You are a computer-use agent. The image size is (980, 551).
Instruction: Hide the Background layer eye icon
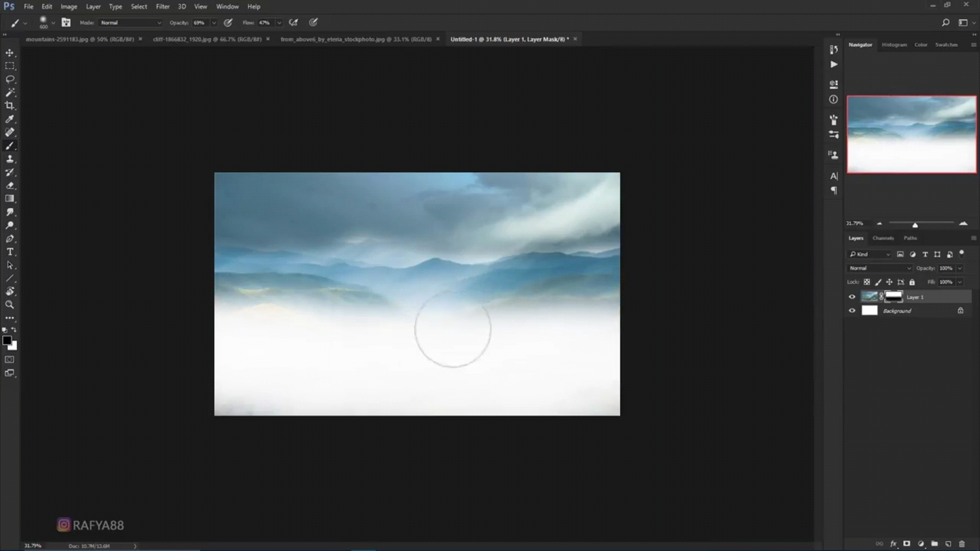click(x=852, y=311)
